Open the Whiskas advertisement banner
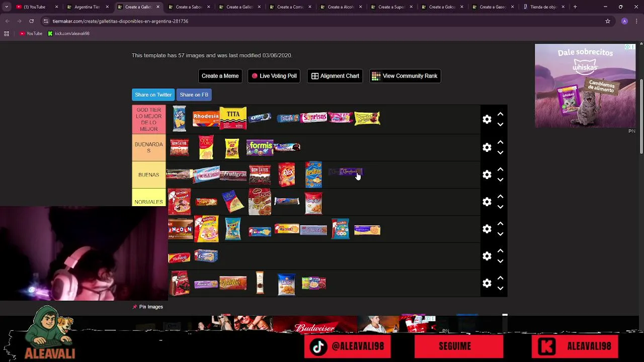This screenshot has height=362, width=644. coord(585,86)
